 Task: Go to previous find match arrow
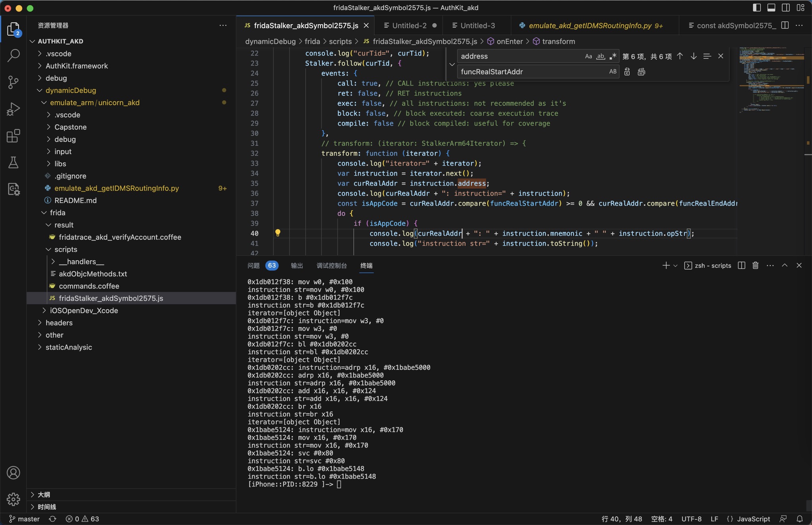680,56
